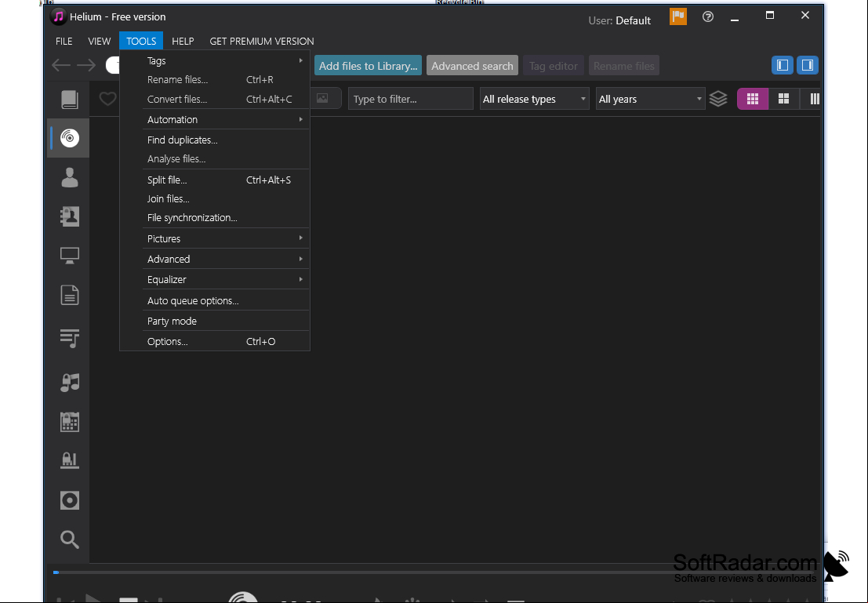
Task: Click GET PREMIUM VERSION menu
Action: pyautogui.click(x=262, y=41)
